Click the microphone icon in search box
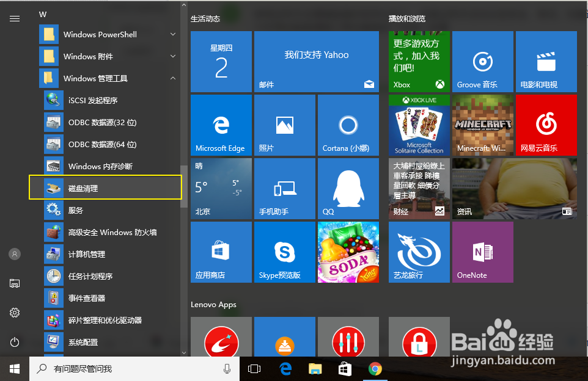 (x=227, y=369)
